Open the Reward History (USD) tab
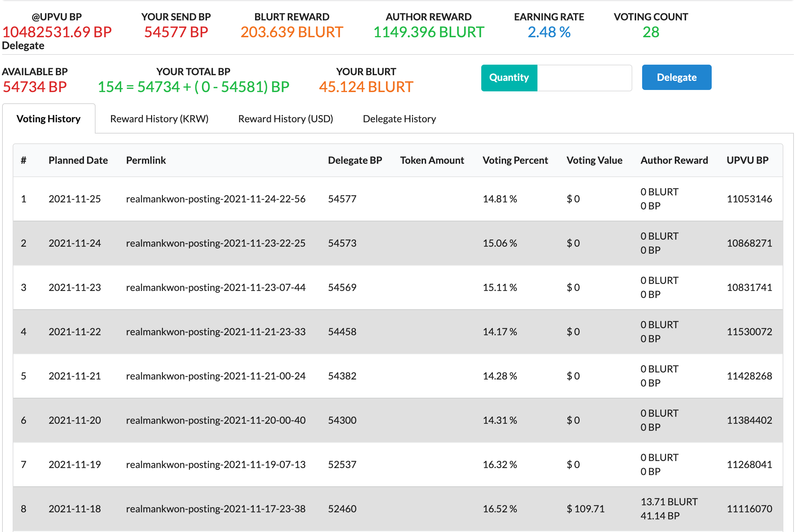This screenshot has height=532, width=796. click(285, 119)
